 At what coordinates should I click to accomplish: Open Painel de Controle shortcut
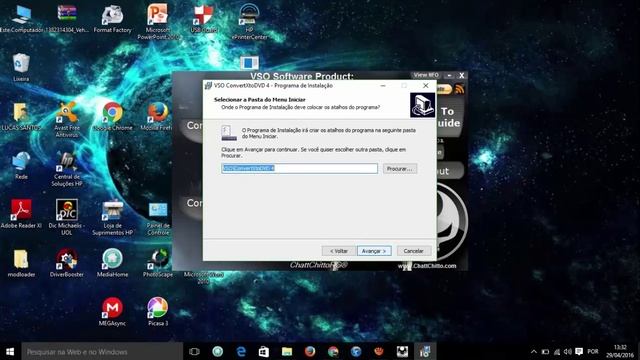(158, 218)
